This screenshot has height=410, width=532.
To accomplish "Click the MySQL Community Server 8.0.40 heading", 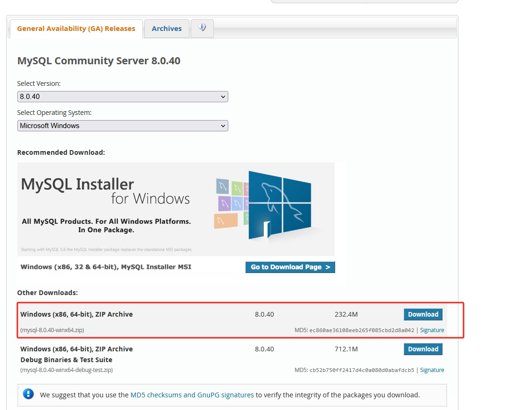I will (x=98, y=61).
